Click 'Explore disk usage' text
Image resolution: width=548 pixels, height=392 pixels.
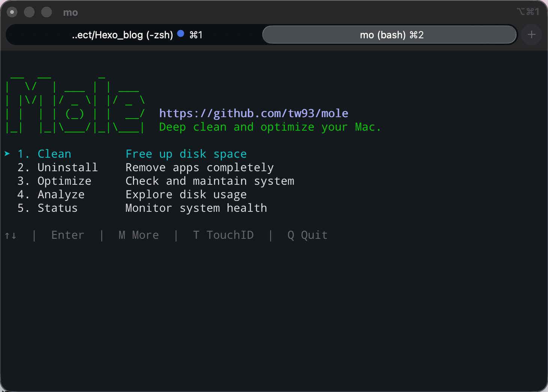(x=186, y=194)
